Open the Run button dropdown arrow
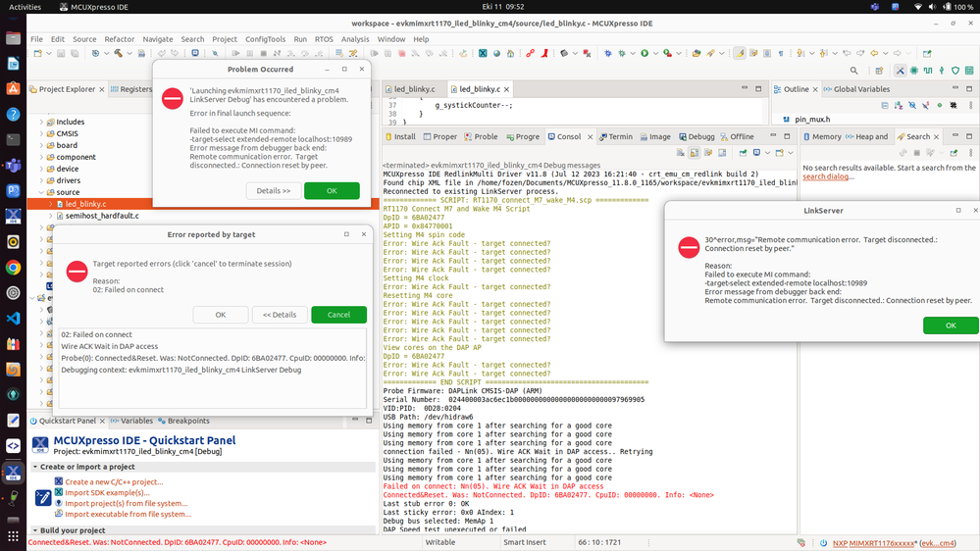Image resolution: width=980 pixels, height=551 pixels. (x=655, y=53)
